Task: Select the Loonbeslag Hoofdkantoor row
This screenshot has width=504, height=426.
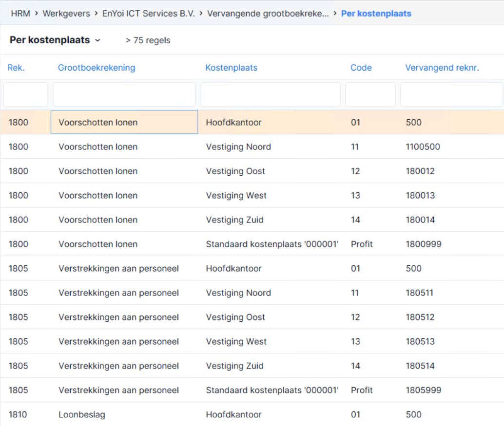Action: click(x=252, y=414)
